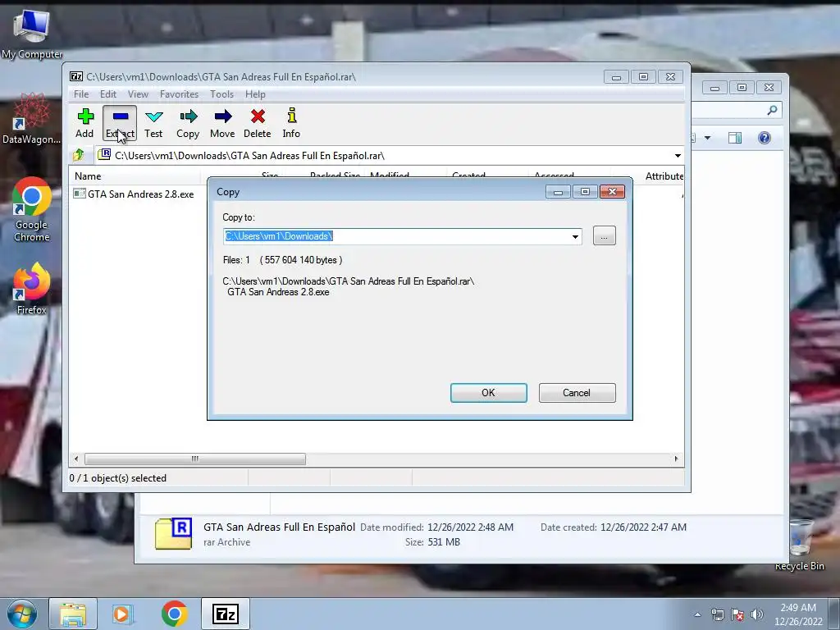This screenshot has height=630, width=840.
Task: Open the Edit menu
Action: coord(107,94)
